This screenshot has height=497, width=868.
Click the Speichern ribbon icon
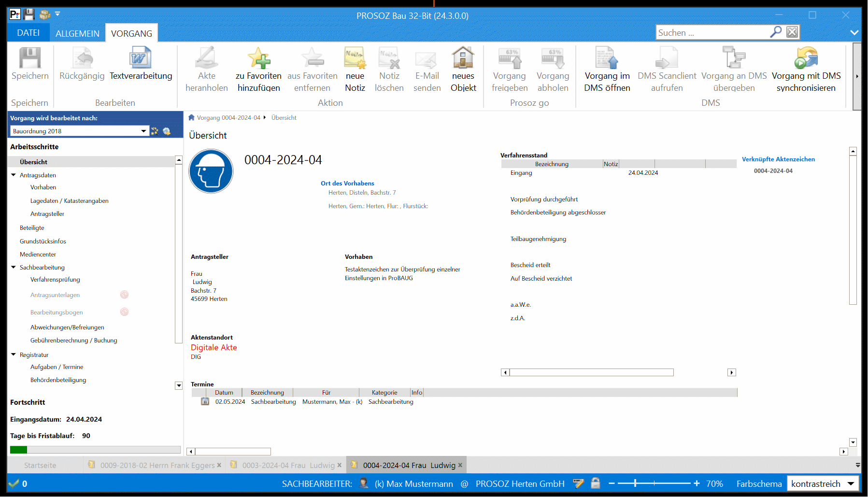pos(30,64)
